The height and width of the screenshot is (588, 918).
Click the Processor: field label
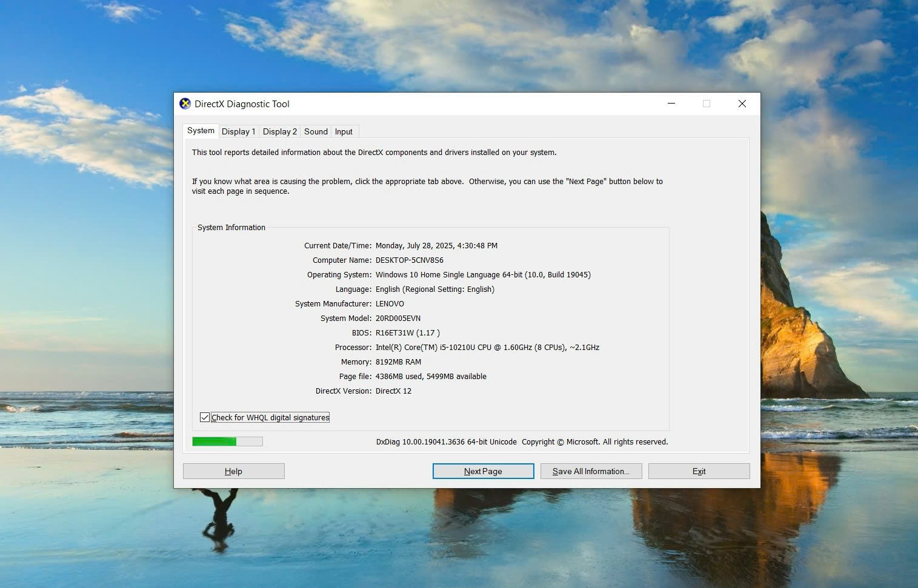pyautogui.click(x=353, y=348)
